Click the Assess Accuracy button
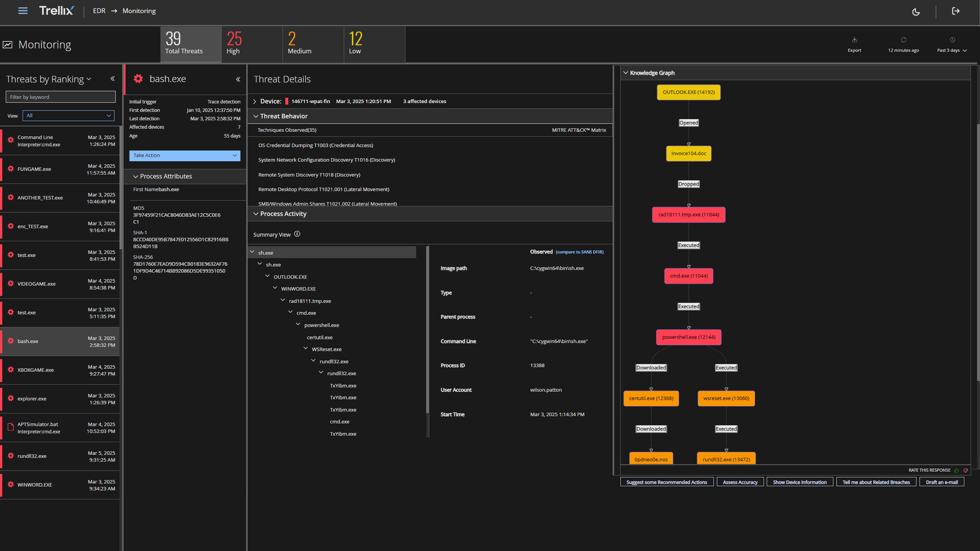This screenshot has width=980, height=551. (x=740, y=482)
